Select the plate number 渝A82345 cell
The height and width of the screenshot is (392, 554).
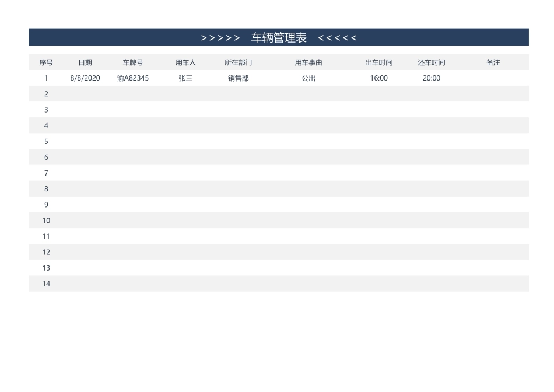click(133, 78)
